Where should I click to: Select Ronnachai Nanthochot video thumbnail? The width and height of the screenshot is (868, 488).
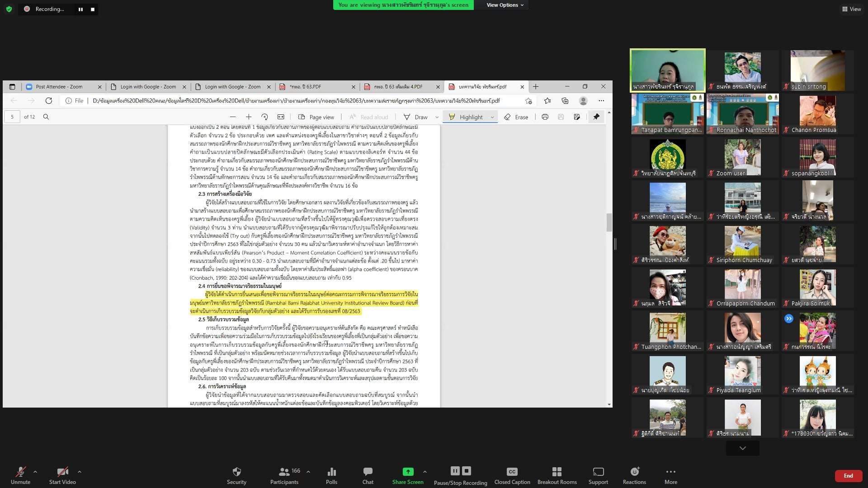(x=742, y=113)
